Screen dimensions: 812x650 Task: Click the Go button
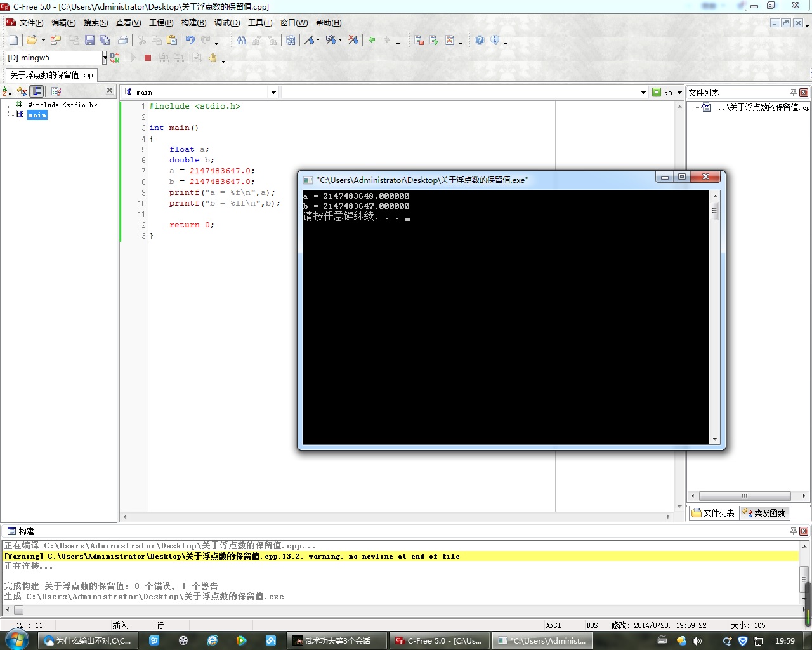coord(663,92)
